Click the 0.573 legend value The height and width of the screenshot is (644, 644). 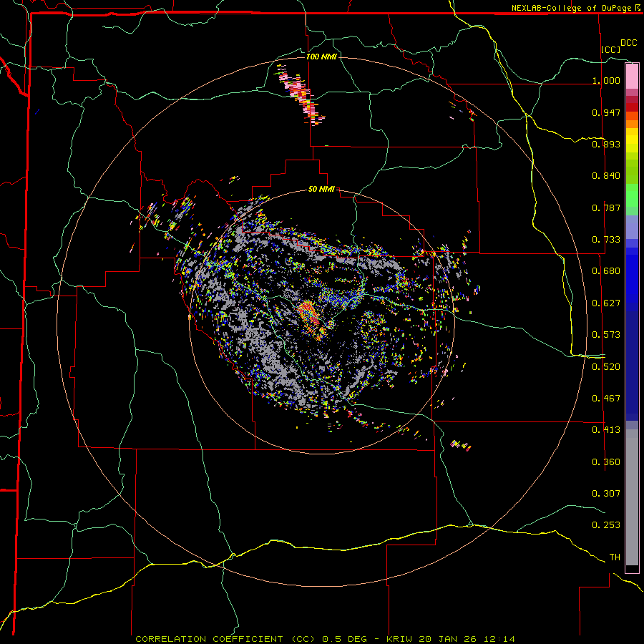(606, 335)
